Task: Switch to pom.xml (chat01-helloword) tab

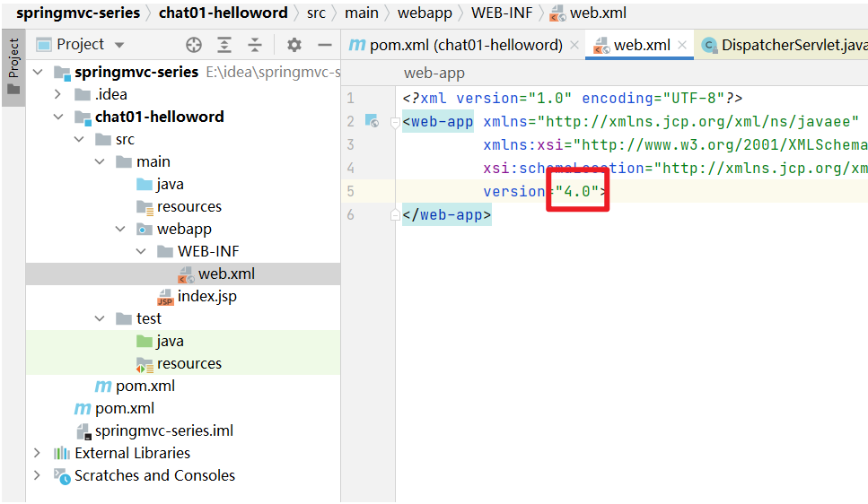Action: coord(456,45)
